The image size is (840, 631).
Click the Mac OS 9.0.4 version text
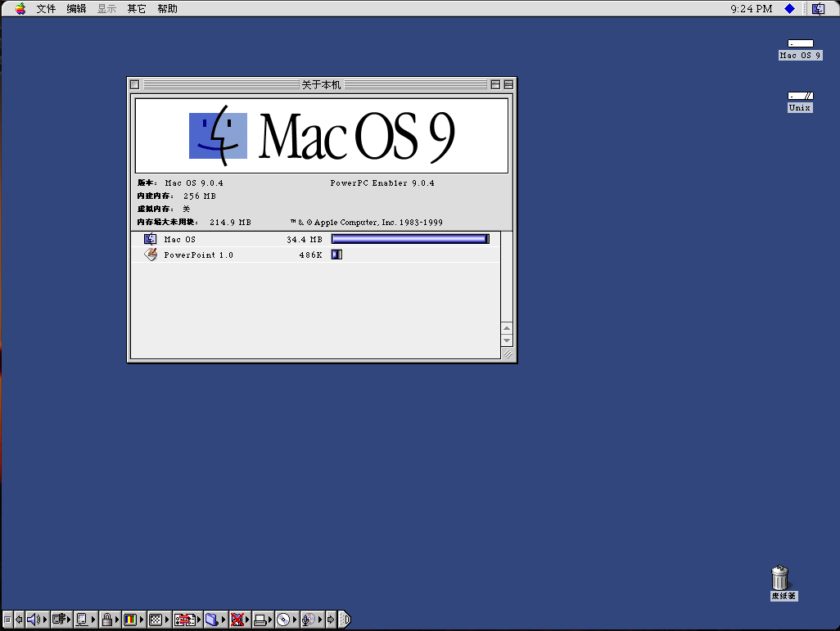click(194, 183)
